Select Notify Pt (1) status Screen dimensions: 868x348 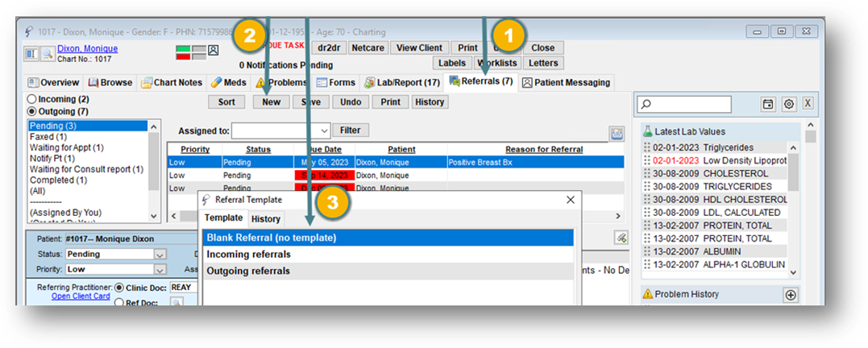coord(89,159)
